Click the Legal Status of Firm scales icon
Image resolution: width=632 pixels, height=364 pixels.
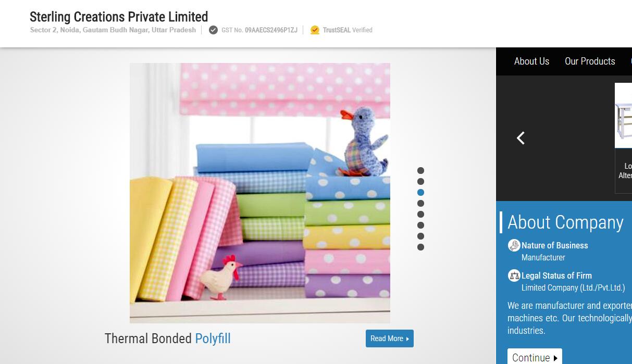point(514,275)
